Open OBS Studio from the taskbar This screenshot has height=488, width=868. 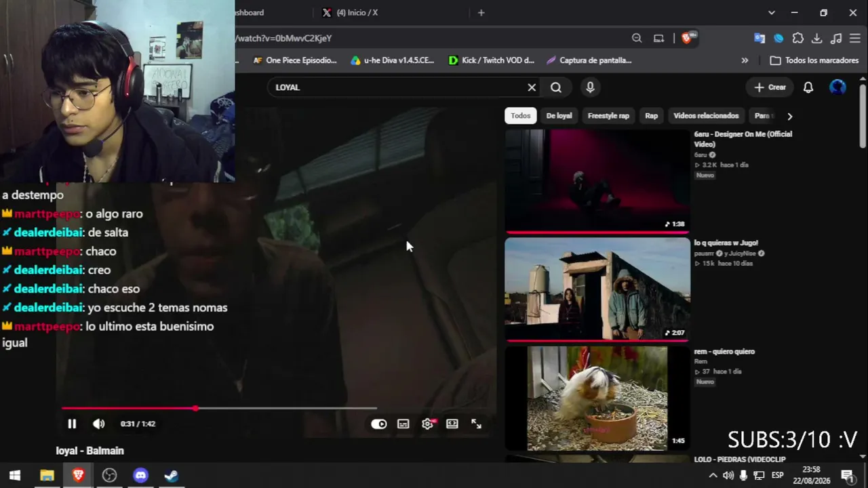(109, 475)
